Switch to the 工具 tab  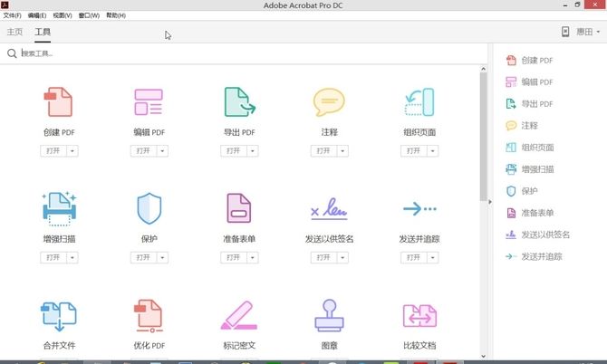[43, 32]
